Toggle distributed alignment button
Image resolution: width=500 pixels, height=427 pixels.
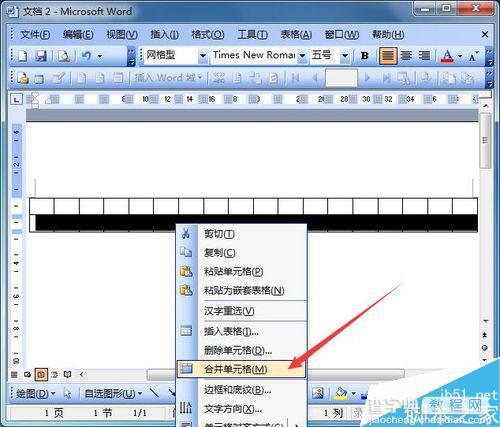[424, 56]
